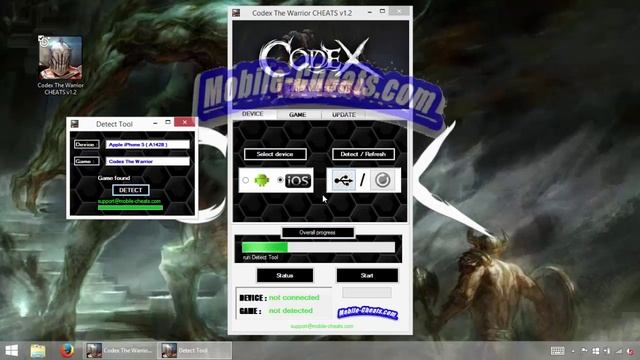640x360 pixels.
Task: Open Action Center flag tray icon
Action: (584, 351)
